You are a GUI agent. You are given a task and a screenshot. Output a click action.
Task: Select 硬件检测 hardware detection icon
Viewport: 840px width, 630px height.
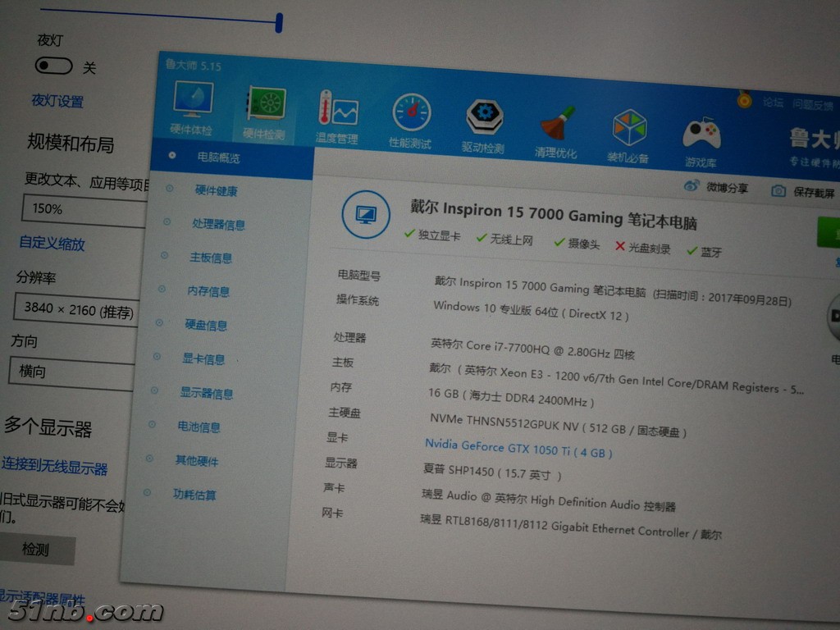coord(265,112)
